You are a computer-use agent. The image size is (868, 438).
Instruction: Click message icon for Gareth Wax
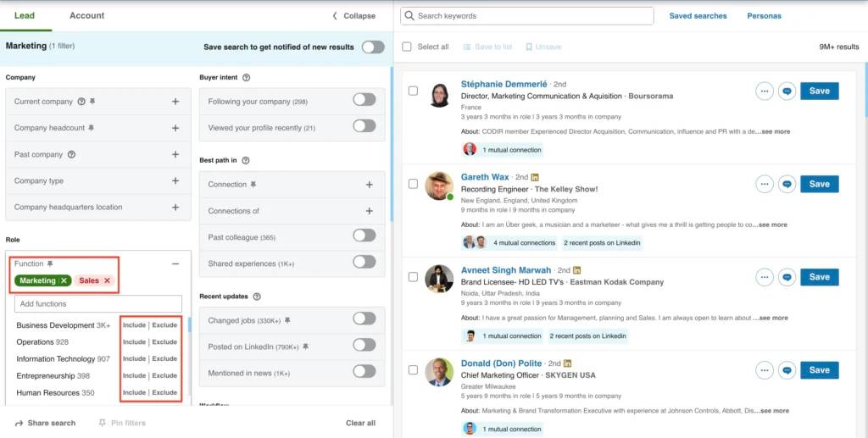point(787,184)
